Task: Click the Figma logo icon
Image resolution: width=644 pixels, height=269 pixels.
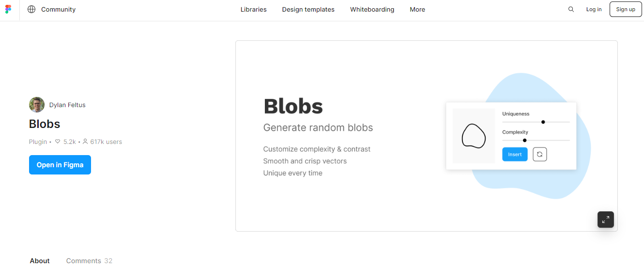Action: point(8,9)
